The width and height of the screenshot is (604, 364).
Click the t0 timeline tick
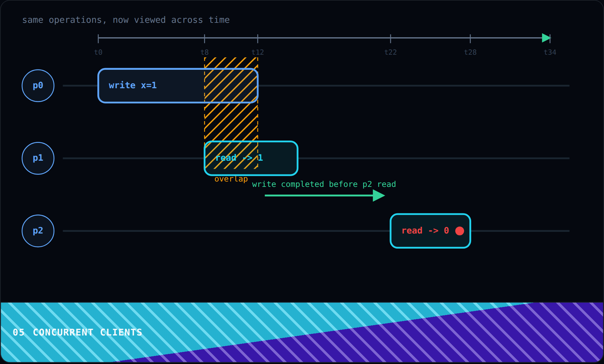pyautogui.click(x=98, y=38)
